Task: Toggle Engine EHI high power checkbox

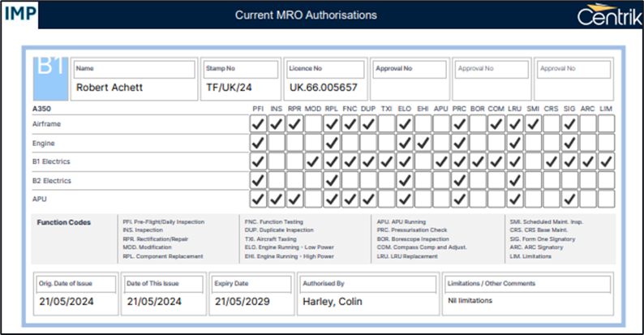Action: [423, 143]
